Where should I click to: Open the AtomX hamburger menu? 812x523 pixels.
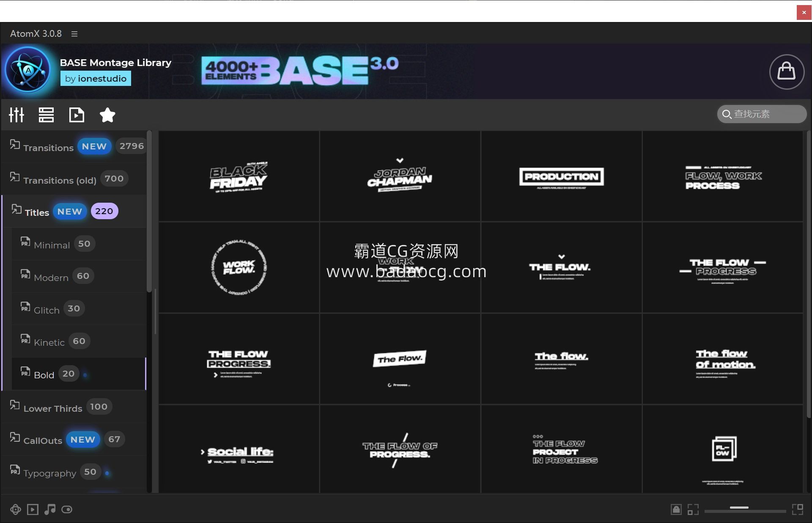(74, 34)
